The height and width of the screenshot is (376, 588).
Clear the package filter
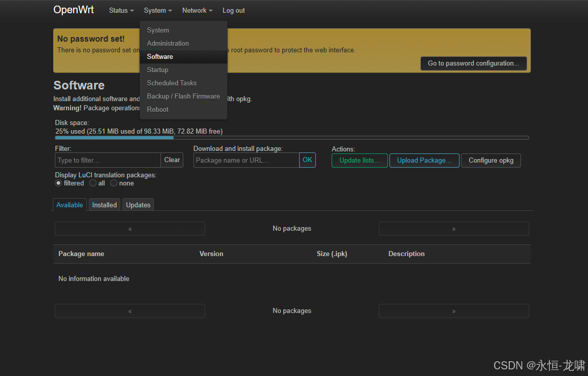[172, 160]
